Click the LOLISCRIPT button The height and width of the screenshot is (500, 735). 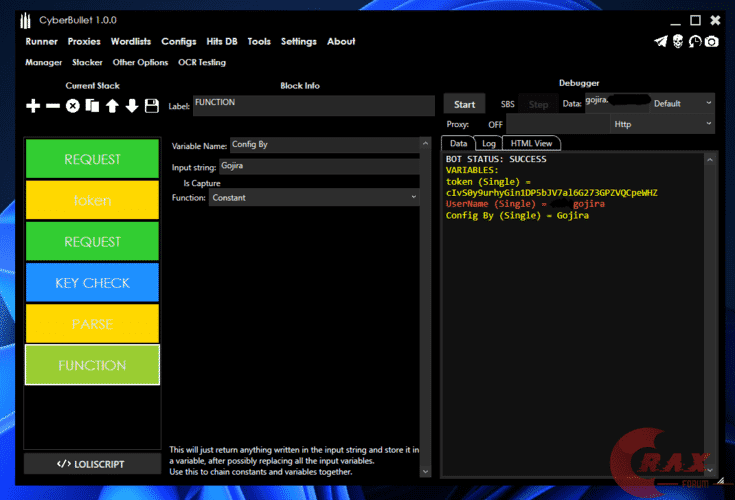(92, 463)
